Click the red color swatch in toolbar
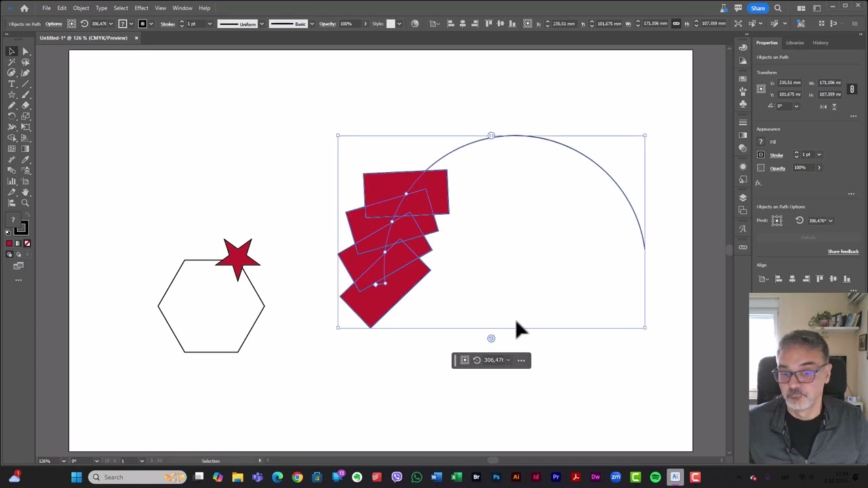The width and height of the screenshot is (868, 488). click(9, 243)
